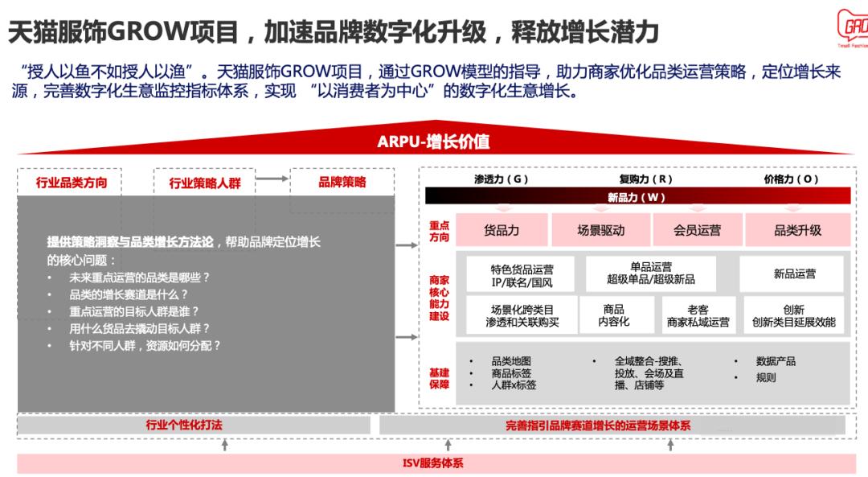Select the 行业品类方向 box
Viewport: 868px width, 477px height.
tap(70, 183)
